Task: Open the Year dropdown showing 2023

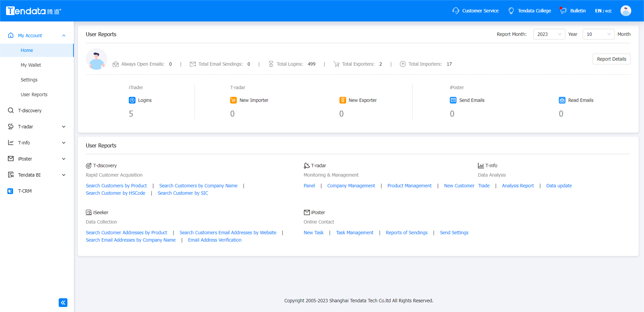Action: pyautogui.click(x=549, y=34)
